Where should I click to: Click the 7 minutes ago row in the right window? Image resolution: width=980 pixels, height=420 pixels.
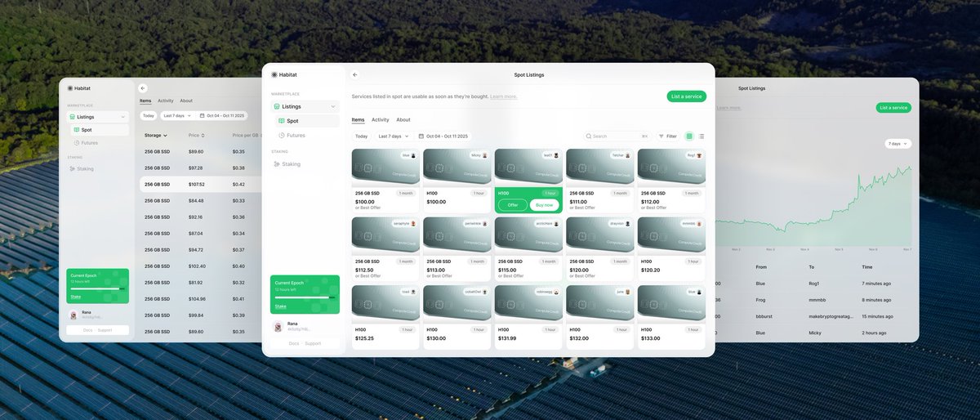(815, 284)
